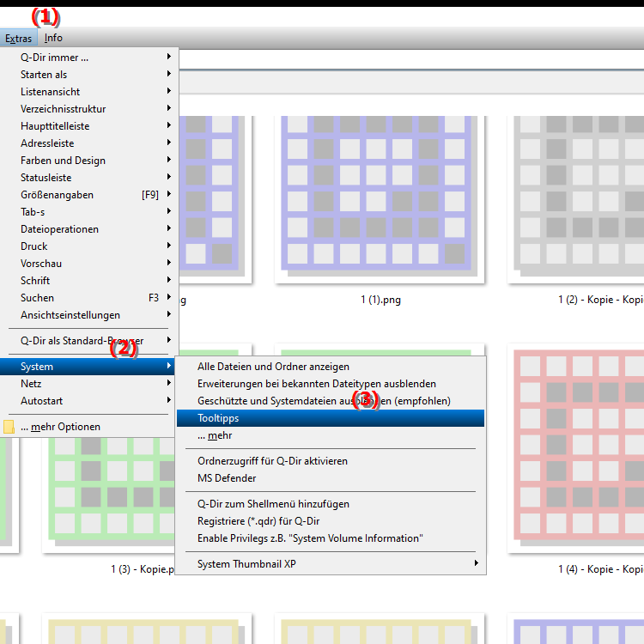This screenshot has width=644, height=644.
Task: Click the '1 (1).png' file name
Action: point(380,300)
